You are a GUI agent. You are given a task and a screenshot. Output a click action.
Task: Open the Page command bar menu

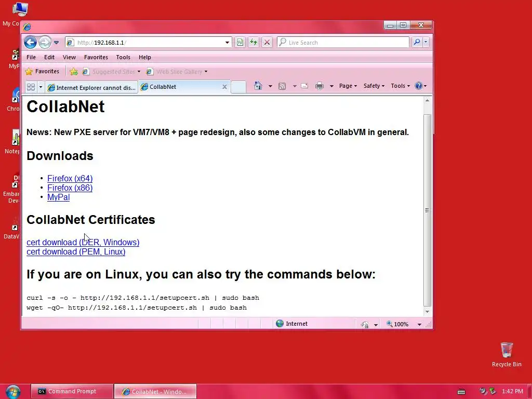coord(348,86)
